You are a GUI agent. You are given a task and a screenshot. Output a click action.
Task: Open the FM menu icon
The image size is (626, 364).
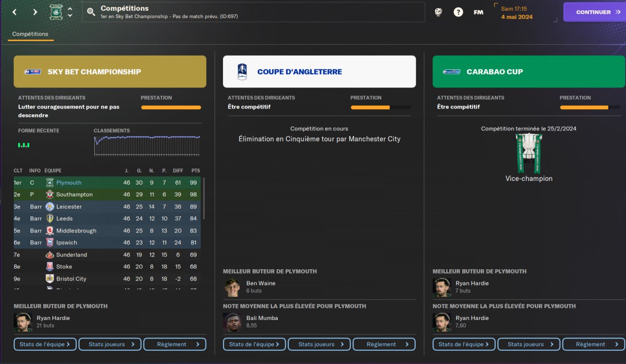(478, 12)
